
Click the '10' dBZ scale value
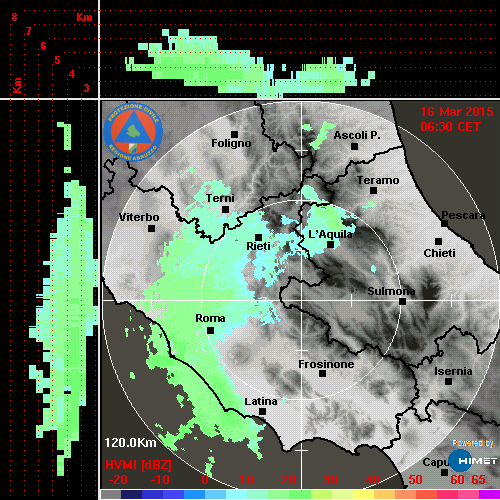click(246, 480)
